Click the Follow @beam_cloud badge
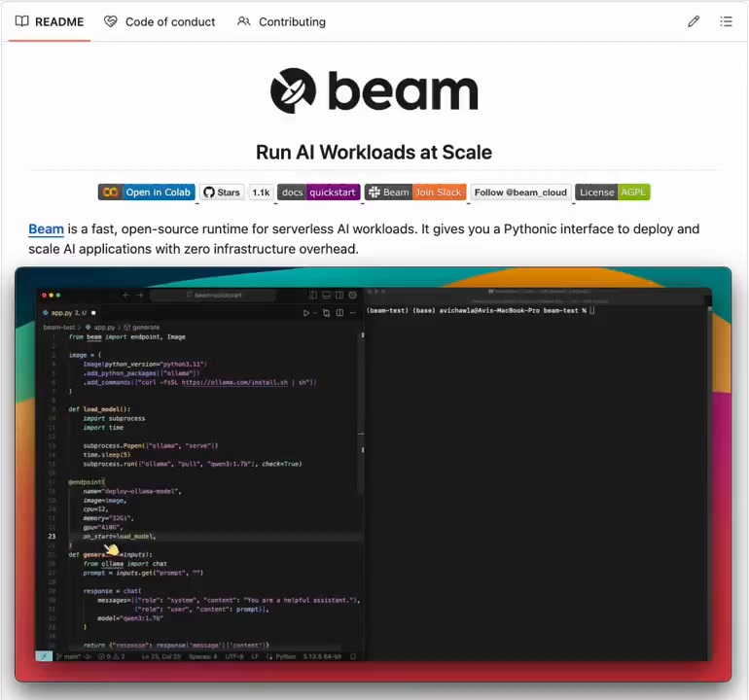This screenshot has width=749, height=700. click(x=520, y=192)
